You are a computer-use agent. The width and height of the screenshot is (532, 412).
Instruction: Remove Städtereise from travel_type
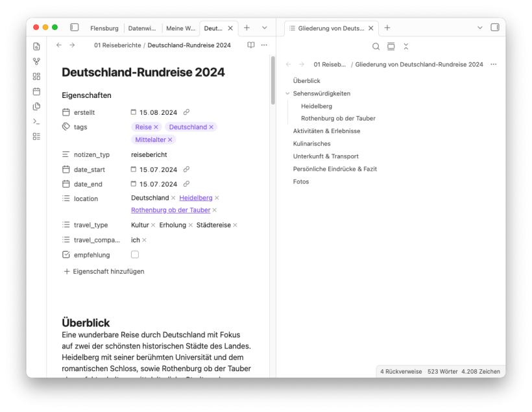click(x=235, y=225)
